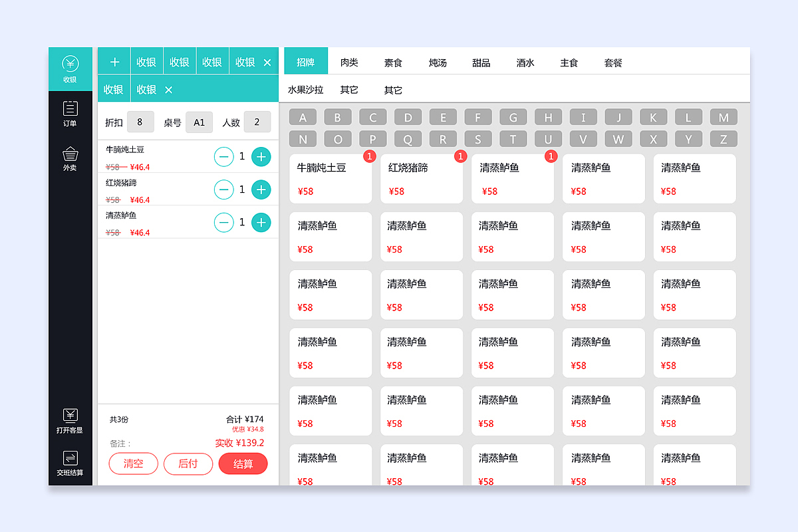
Task: Switch to 外卖 takeout mode
Action: pyautogui.click(x=70, y=158)
